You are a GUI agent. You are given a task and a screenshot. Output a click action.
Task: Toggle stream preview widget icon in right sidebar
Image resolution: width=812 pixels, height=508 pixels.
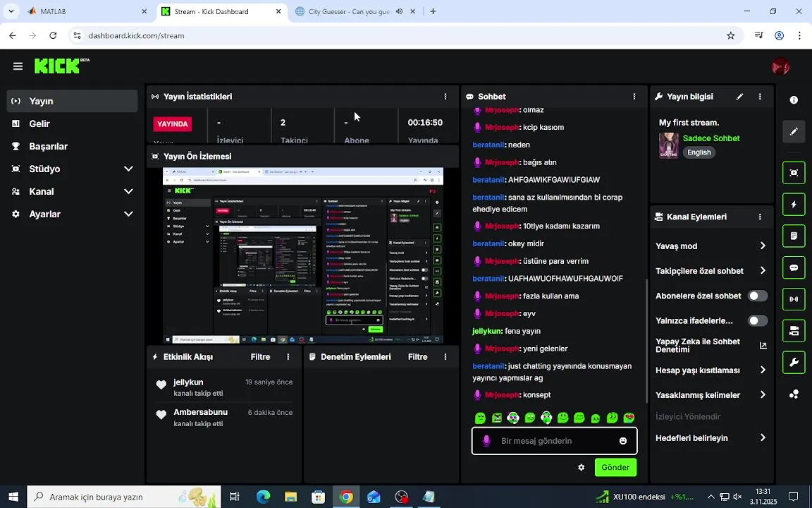794,173
